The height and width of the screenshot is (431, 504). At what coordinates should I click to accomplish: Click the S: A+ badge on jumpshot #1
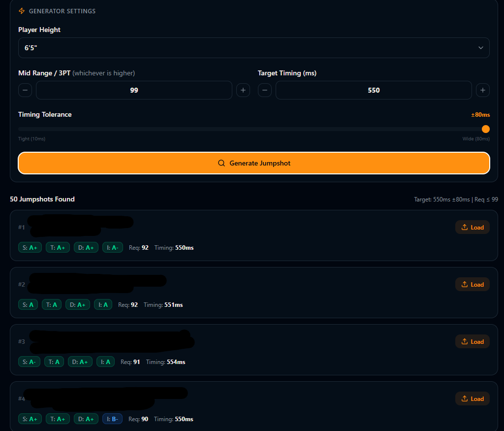pyautogui.click(x=30, y=247)
